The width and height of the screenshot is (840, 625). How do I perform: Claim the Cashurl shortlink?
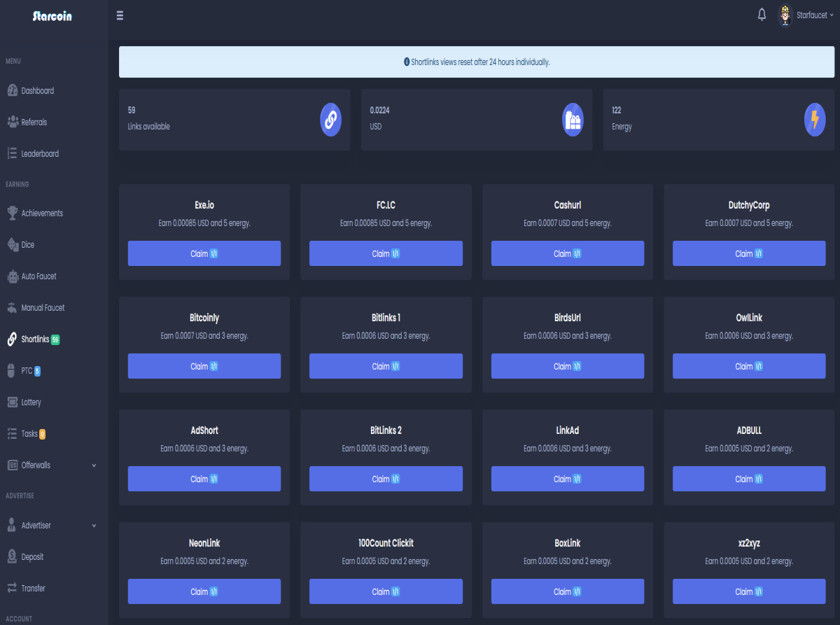click(568, 253)
